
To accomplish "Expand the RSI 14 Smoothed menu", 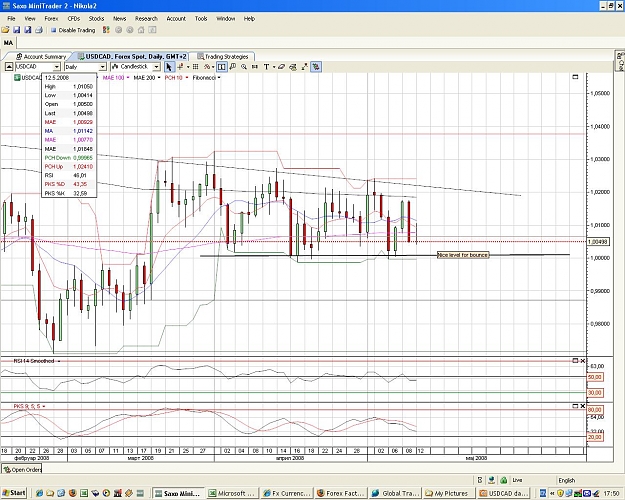I will pos(59,361).
